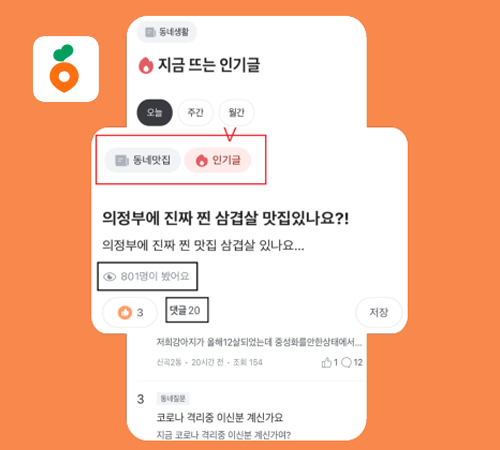This screenshot has width=500, height=450.
Task: Open the 동네맛집 category chip
Action: [x=143, y=160]
